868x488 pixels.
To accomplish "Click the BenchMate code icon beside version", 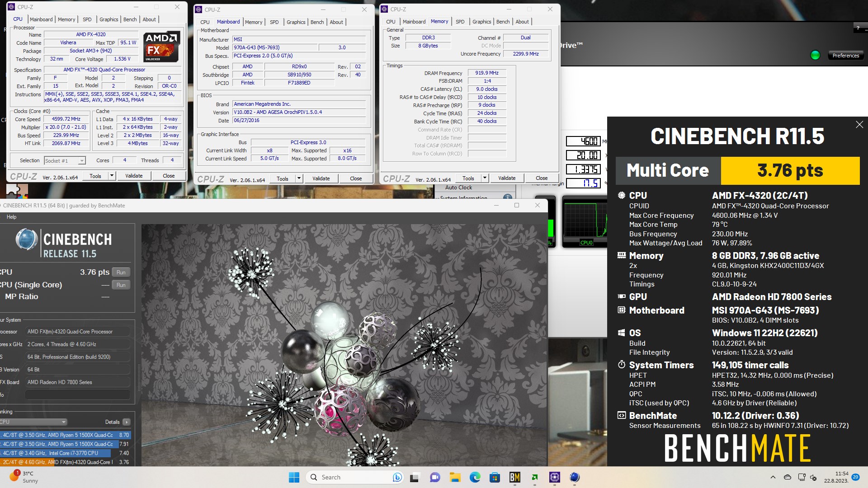I will pyautogui.click(x=622, y=416).
